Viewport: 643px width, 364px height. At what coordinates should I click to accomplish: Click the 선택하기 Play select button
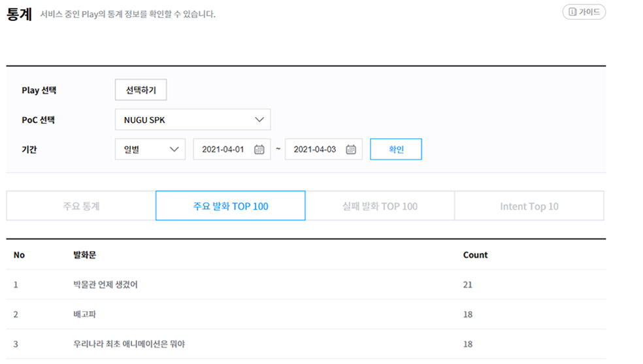(140, 90)
